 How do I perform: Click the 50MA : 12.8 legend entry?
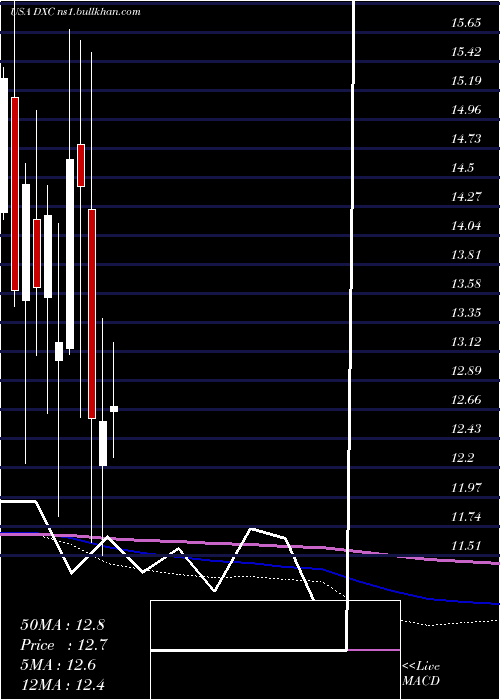[62, 625]
